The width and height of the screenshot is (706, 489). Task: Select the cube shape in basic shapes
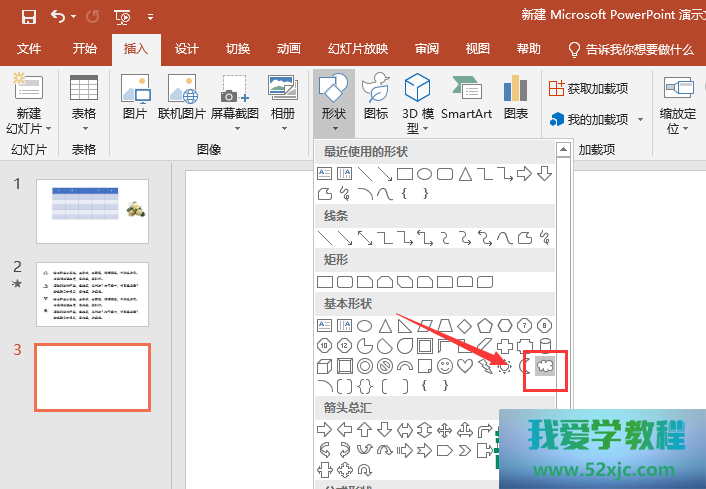coord(325,366)
